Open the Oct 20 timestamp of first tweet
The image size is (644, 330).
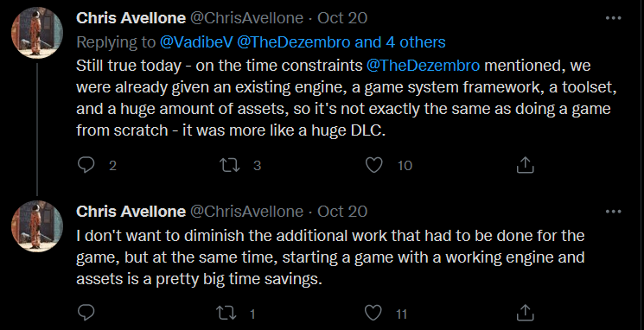[x=342, y=18]
